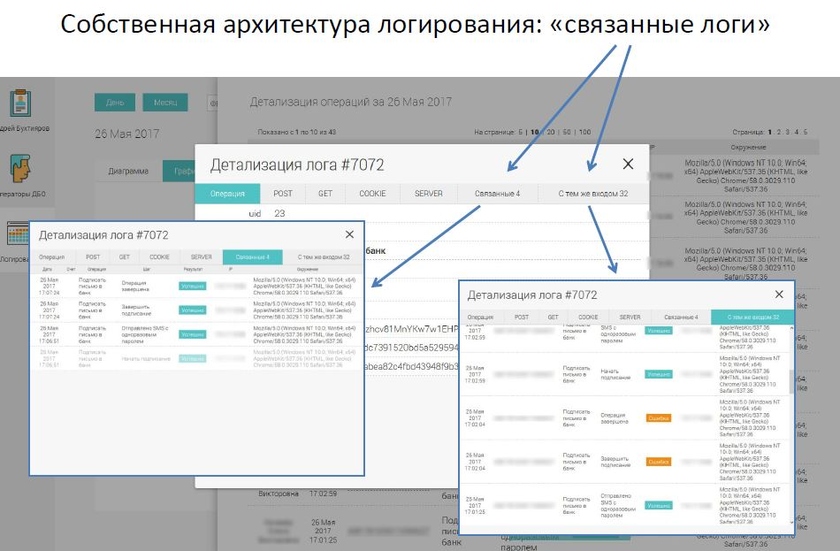The height and width of the screenshot is (551, 840).
Task: Show 100 records per page
Action: point(584,132)
